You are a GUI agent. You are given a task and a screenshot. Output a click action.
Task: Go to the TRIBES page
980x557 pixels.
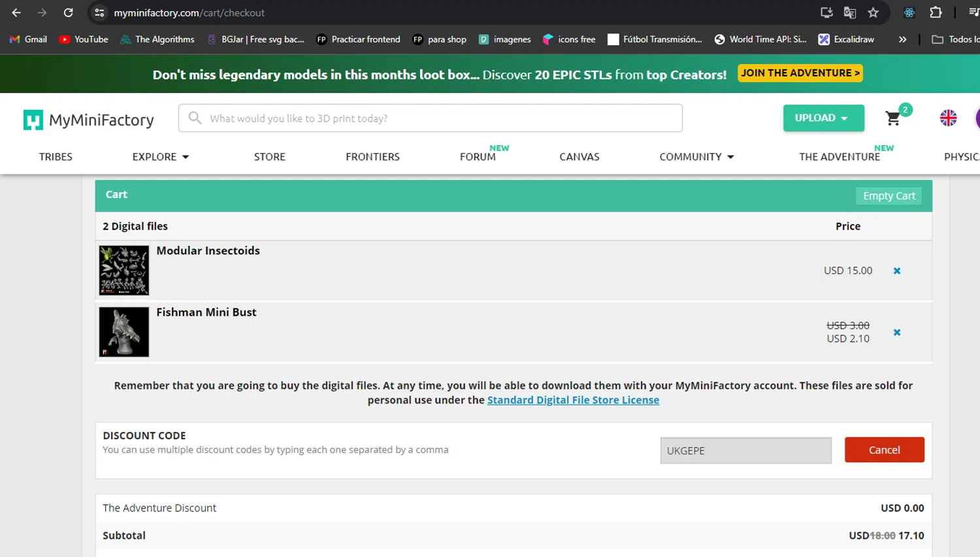tap(56, 157)
